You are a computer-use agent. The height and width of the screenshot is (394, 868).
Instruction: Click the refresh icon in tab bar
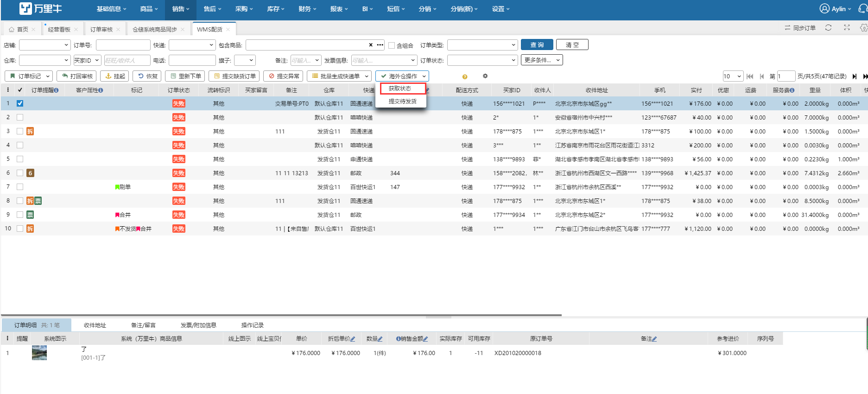(x=828, y=28)
